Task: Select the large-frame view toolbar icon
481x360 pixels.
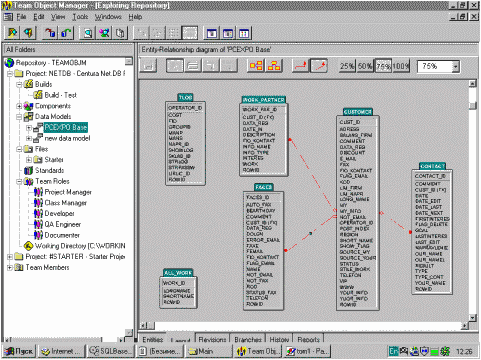Action: pyautogui.click(x=190, y=33)
